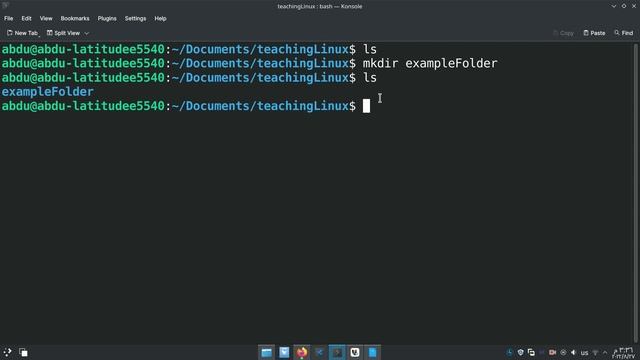Click the Konsole window icon in title bar
Screen dimensions: 640x360
pos(5,5)
